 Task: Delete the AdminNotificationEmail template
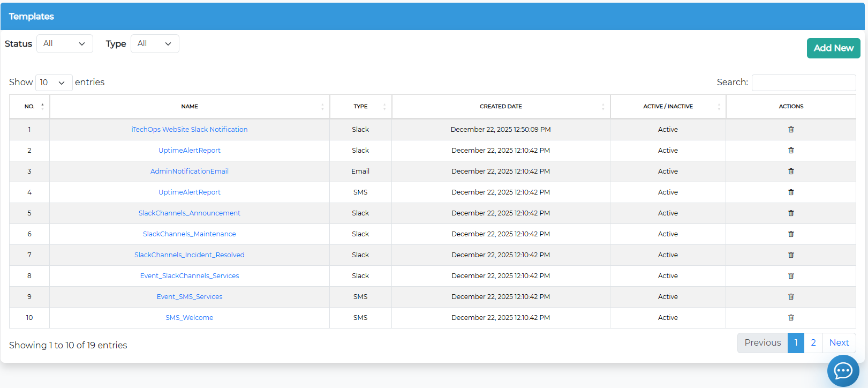pyautogui.click(x=791, y=171)
